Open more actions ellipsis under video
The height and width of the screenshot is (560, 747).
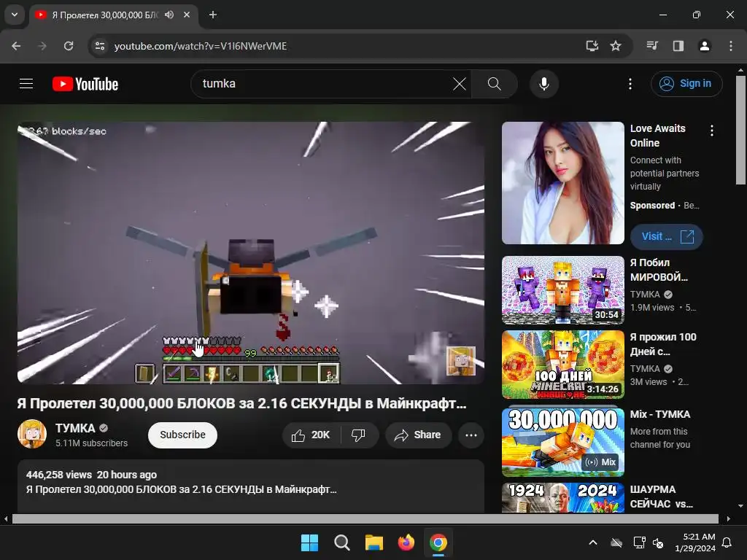click(471, 435)
